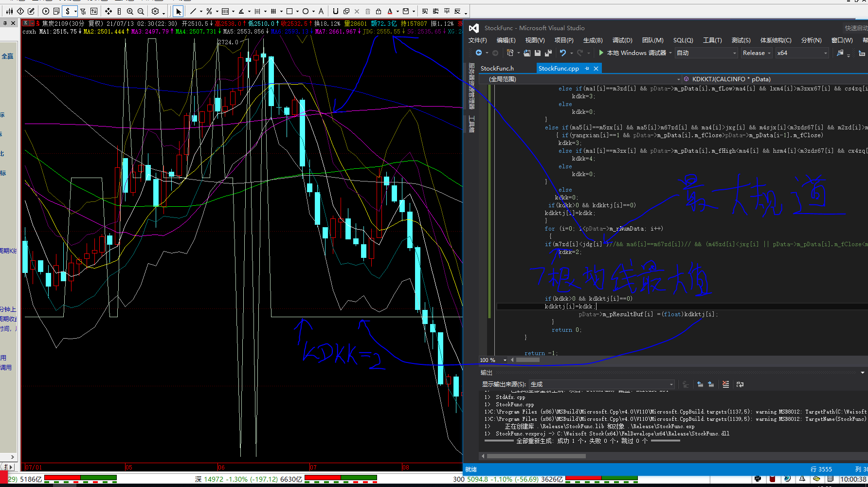Open the 生成(B) build menu
The width and height of the screenshot is (868, 487).
coord(593,40)
